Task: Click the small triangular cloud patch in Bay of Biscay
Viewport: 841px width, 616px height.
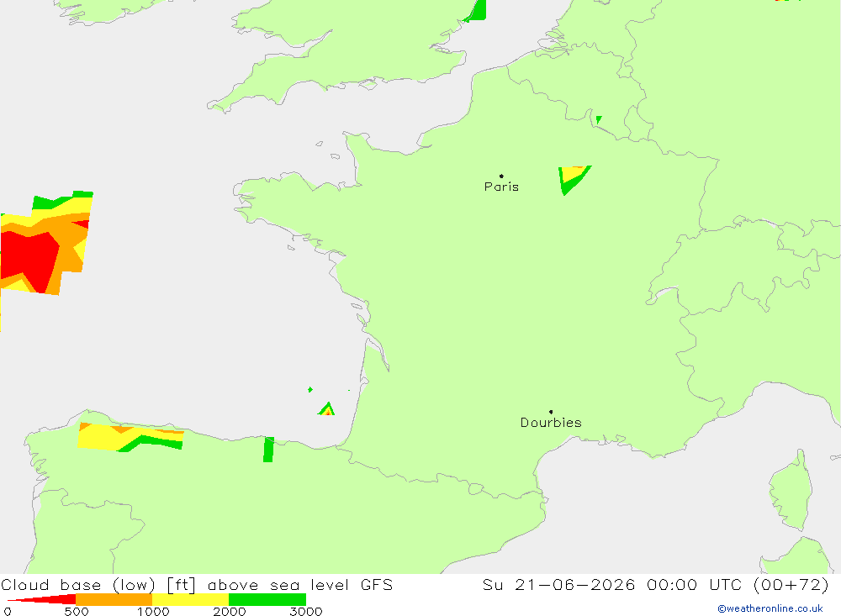Action: pyautogui.click(x=326, y=409)
